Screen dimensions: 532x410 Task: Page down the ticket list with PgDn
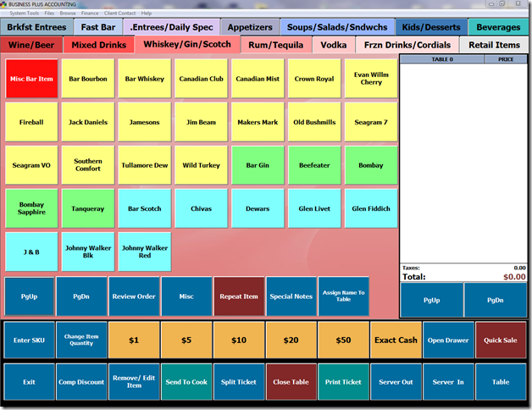pyautogui.click(x=495, y=300)
